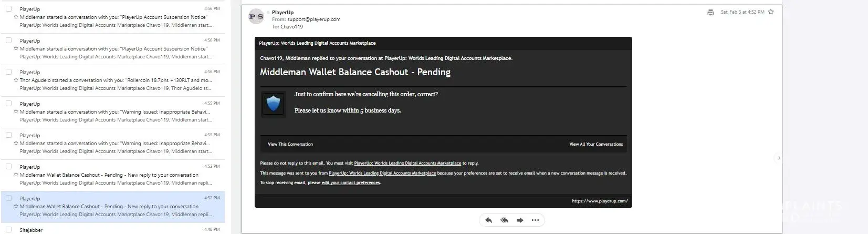Check the box for the Sitejabber email
This screenshot has height=234, width=868.
point(8,229)
